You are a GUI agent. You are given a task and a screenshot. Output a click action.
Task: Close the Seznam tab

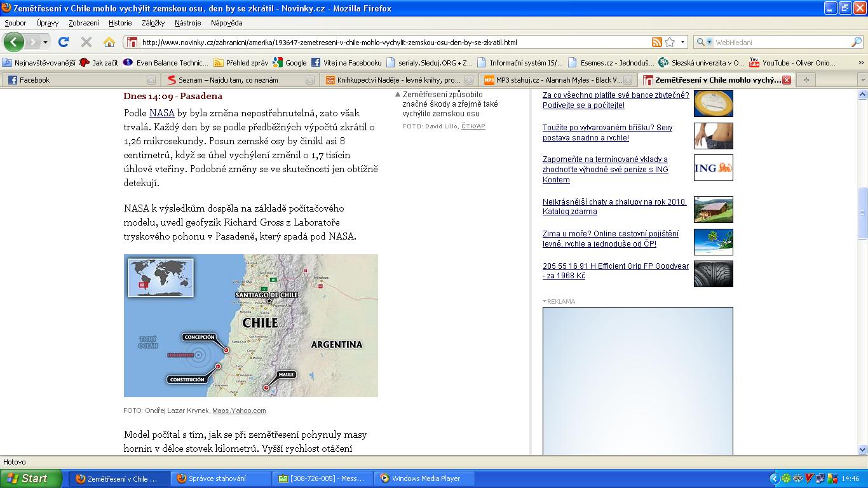[x=309, y=80]
